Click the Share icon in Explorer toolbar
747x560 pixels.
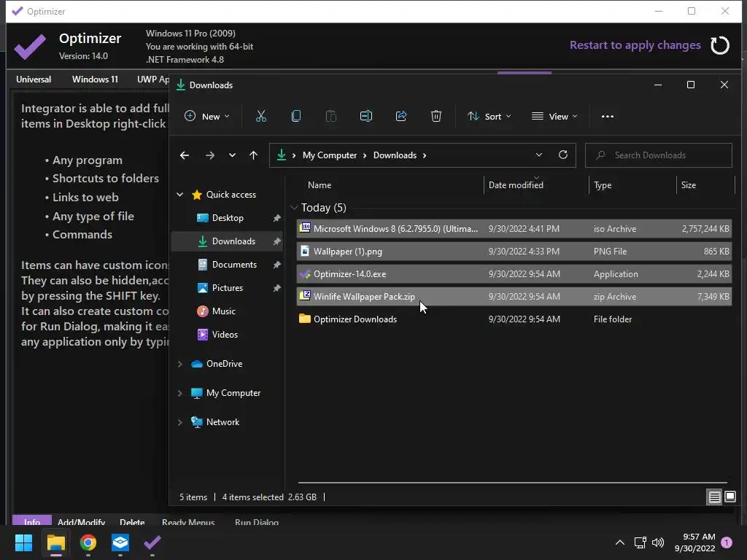point(401,116)
